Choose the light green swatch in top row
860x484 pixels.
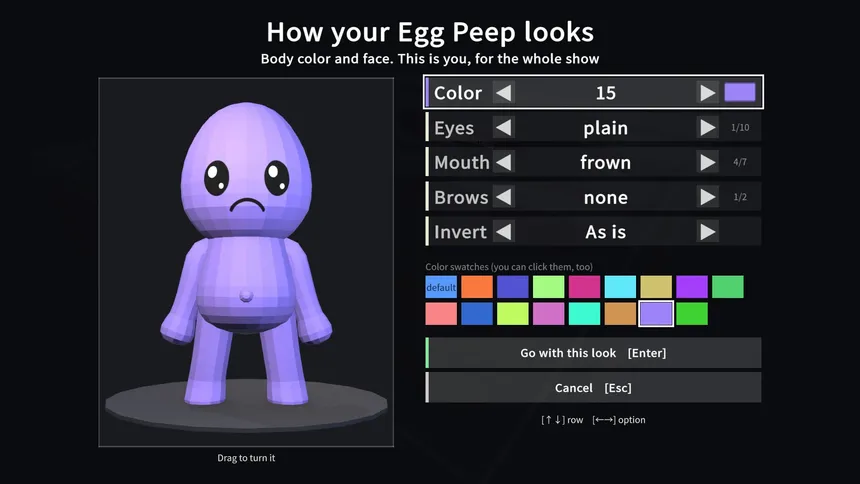[x=548, y=287]
